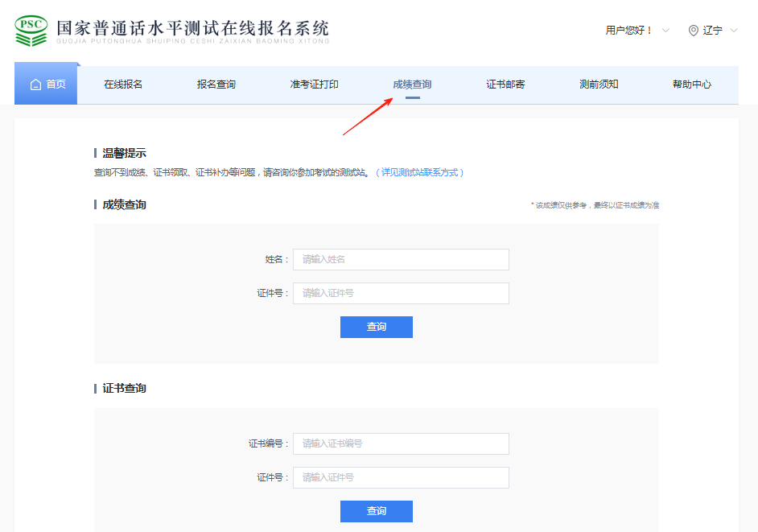The height and width of the screenshot is (532, 758).
Task: Open the dropdown arrow after 用户您好
Action: (x=665, y=31)
